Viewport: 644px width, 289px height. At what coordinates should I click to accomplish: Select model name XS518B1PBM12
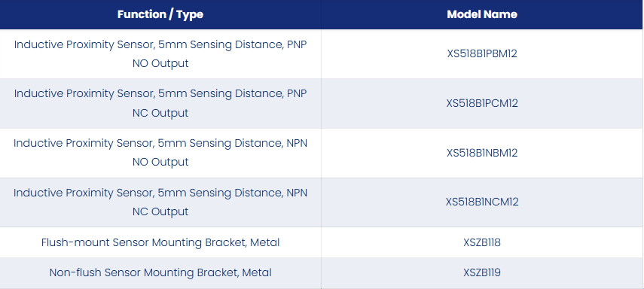click(482, 53)
